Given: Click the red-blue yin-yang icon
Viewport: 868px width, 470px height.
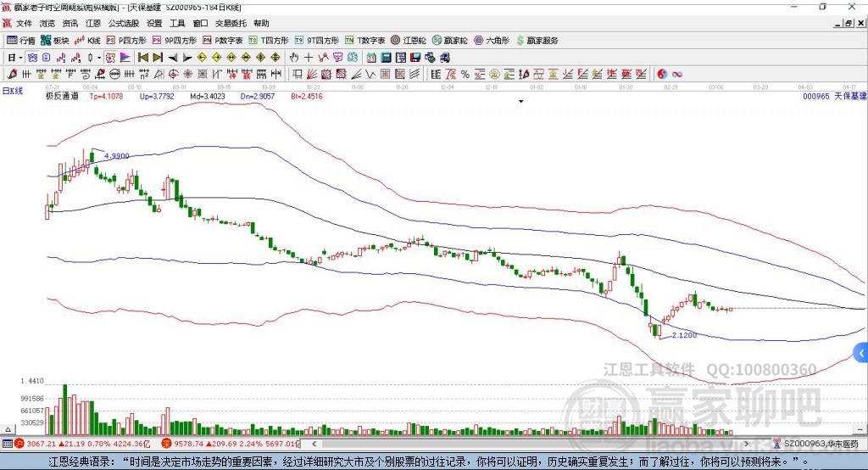Looking at the screenshot, I should tap(662, 75).
